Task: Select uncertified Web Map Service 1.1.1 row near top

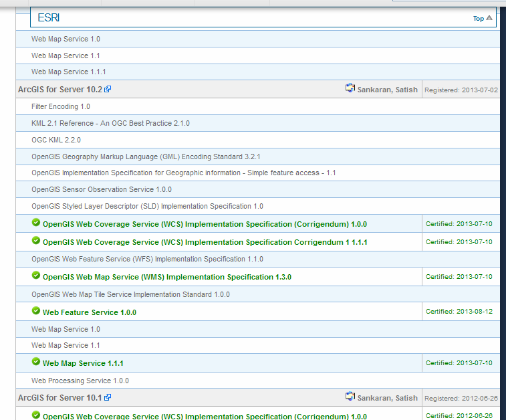Action: pyautogui.click(x=257, y=72)
